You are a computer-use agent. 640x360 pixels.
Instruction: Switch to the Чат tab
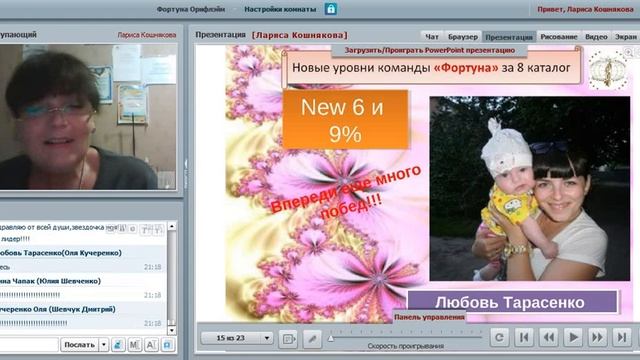point(432,37)
